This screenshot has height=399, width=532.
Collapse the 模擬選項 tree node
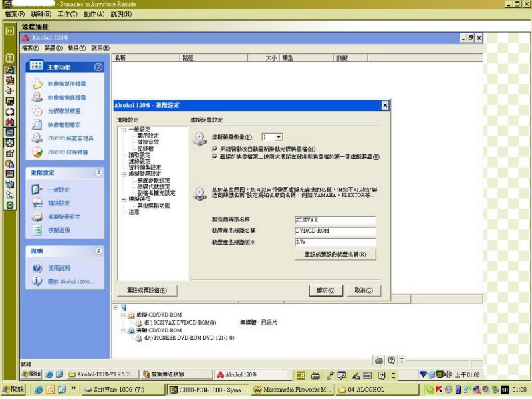pyautogui.click(x=124, y=199)
